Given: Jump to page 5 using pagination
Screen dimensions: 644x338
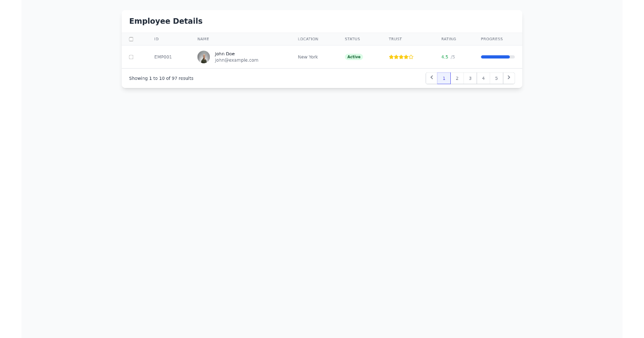Looking at the screenshot, I should (496, 78).
